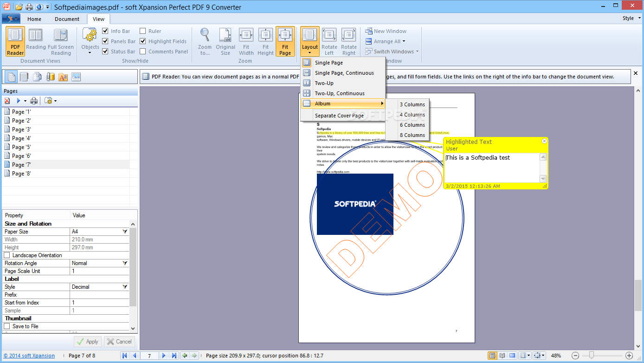This screenshot has height=363, width=644.
Task: Click the printer icon in title bar
Action: [x=29, y=7]
